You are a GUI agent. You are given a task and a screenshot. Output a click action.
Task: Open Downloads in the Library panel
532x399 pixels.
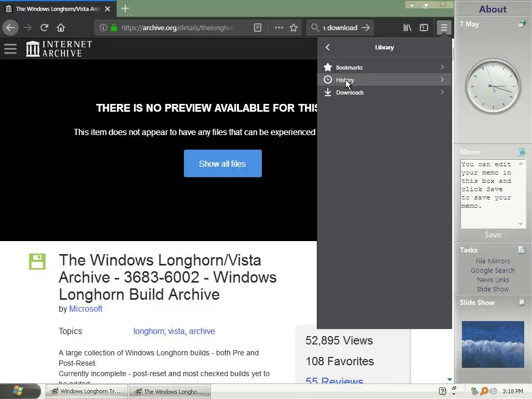pos(384,92)
